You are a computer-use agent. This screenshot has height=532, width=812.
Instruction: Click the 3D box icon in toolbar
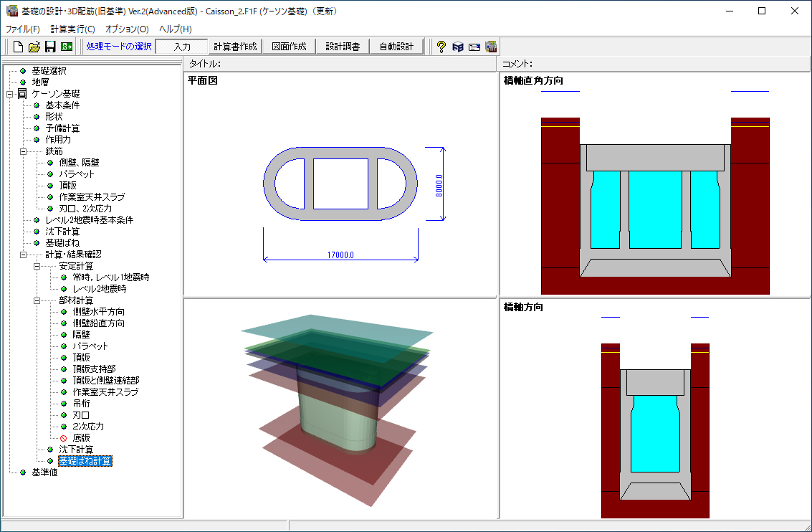[x=457, y=47]
